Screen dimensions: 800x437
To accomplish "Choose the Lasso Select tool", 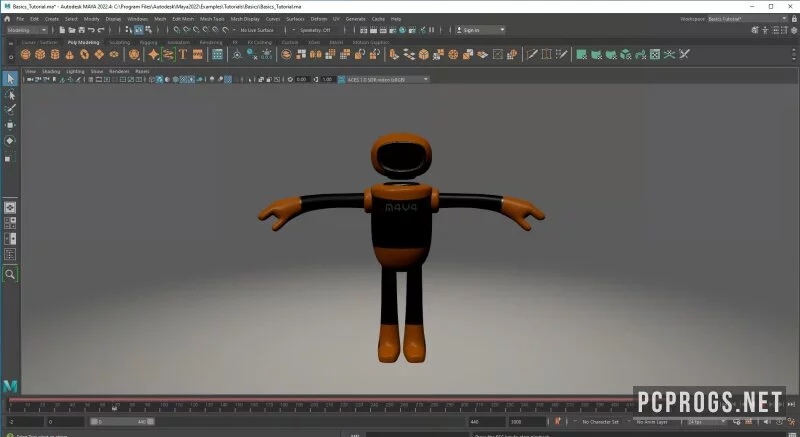I will pos(10,94).
